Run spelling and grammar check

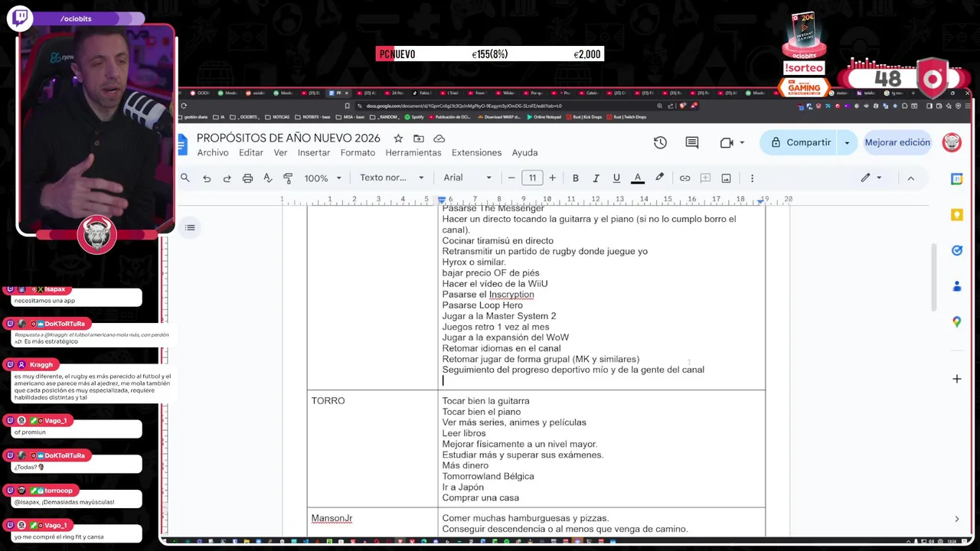point(267,178)
